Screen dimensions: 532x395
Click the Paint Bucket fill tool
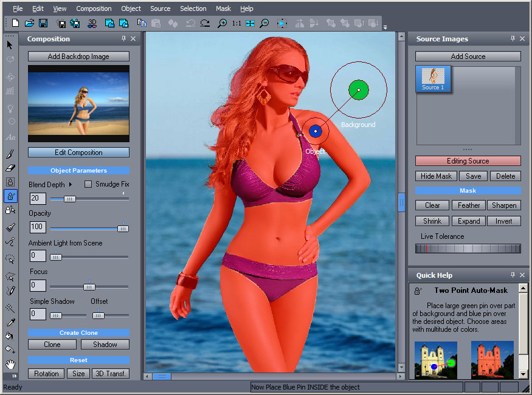[x=10, y=336]
